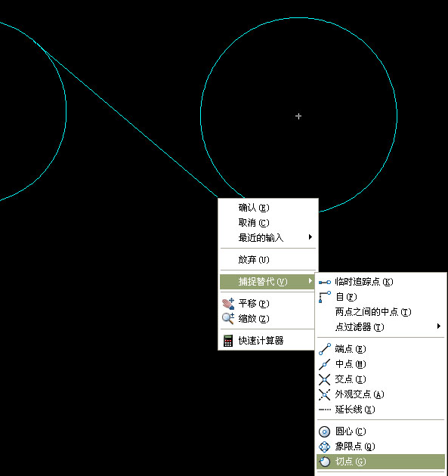The image size is (448, 476).
Task: Click the Zoom magnifier icon
Action: click(228, 318)
